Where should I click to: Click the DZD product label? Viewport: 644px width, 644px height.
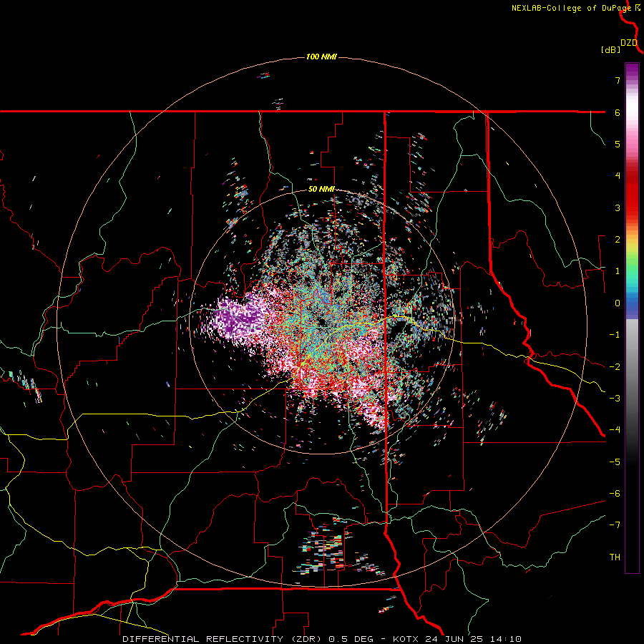coord(628,43)
